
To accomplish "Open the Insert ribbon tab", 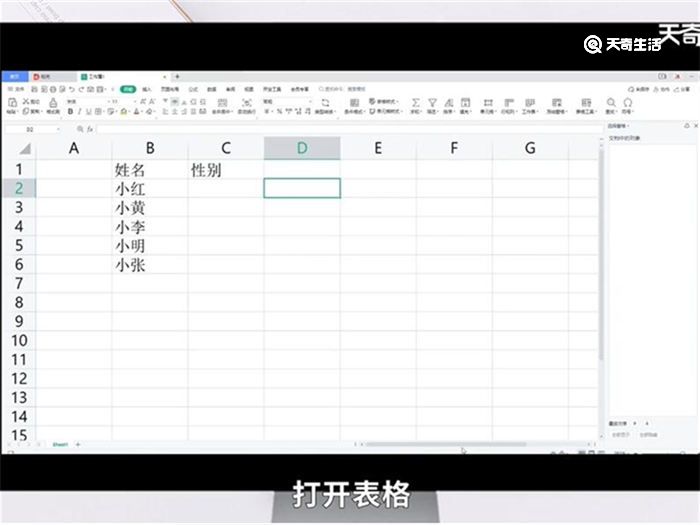I will [x=147, y=89].
